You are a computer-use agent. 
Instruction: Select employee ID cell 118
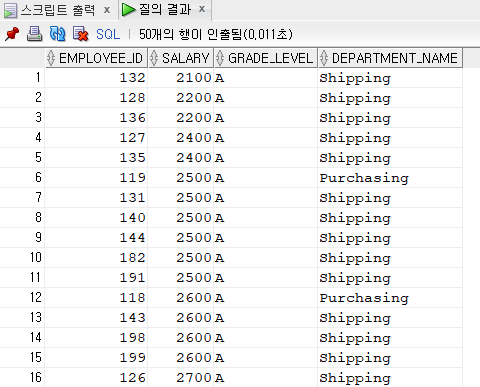point(96,298)
